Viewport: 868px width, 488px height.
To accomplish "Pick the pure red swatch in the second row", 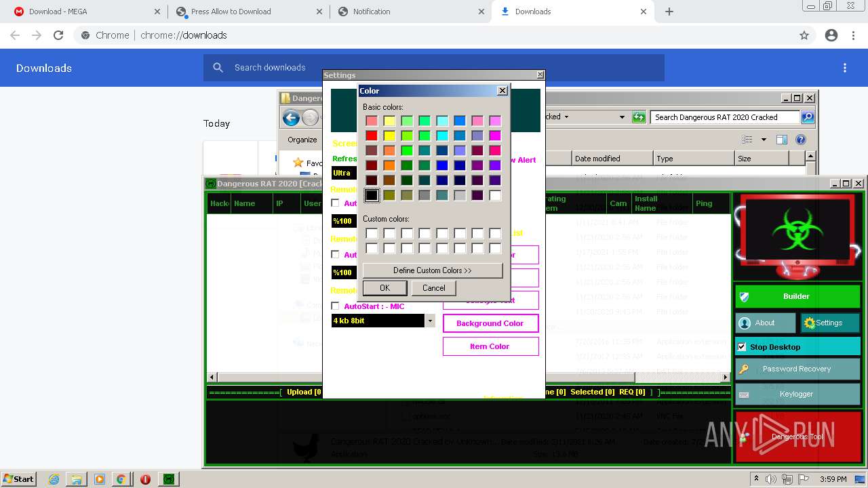I will point(372,136).
